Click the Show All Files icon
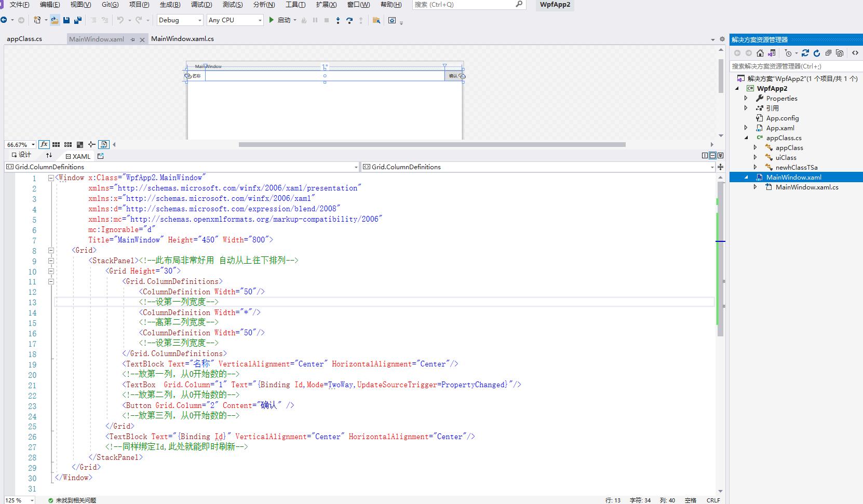Screen dimensions: 863x504 point(840,53)
